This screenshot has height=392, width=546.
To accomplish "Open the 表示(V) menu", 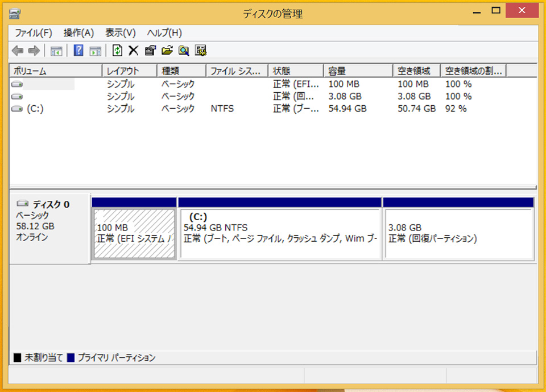I will (x=121, y=33).
